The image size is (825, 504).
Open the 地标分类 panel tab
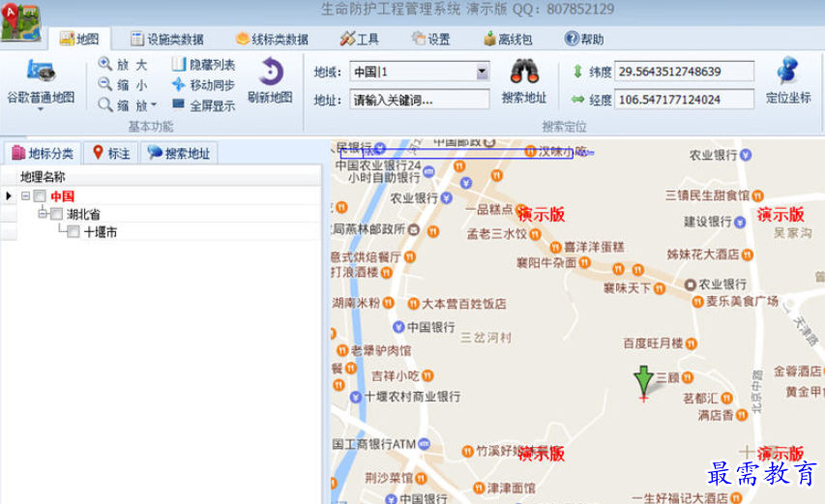tap(43, 153)
